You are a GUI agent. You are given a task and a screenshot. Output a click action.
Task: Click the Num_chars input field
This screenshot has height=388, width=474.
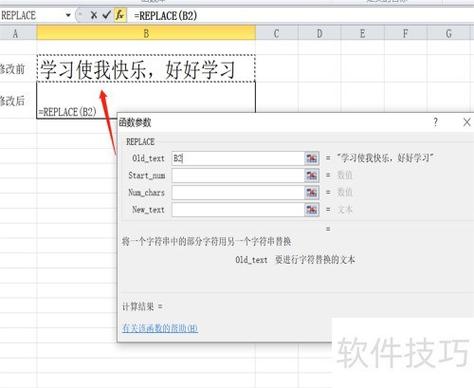(x=238, y=192)
